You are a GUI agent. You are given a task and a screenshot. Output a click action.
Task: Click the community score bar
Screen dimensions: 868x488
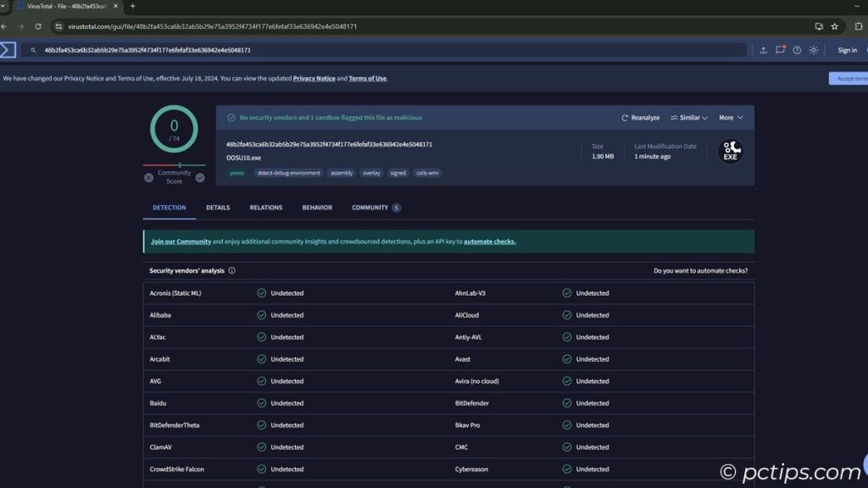[174, 165]
